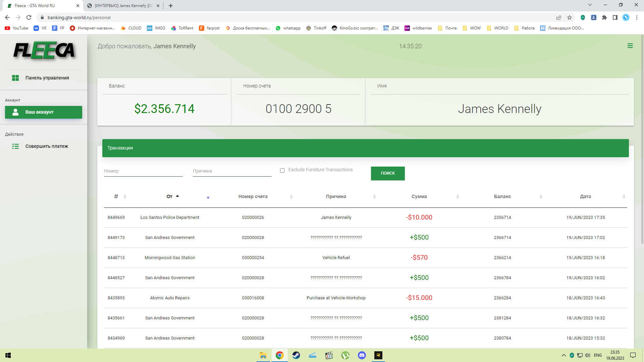
Task: Toggle browser side panel icon
Action: click(615, 17)
